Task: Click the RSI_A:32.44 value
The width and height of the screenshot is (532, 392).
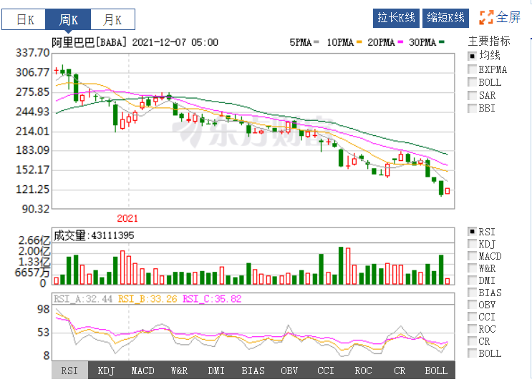Action: pyautogui.click(x=83, y=299)
